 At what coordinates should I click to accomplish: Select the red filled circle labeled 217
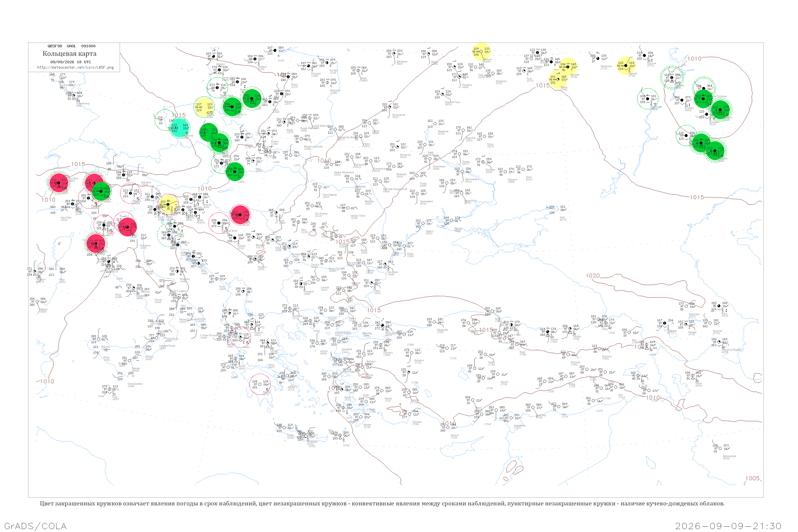pyautogui.click(x=240, y=215)
